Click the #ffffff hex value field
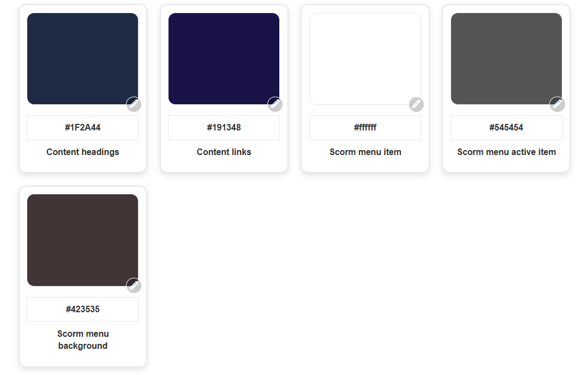 (365, 128)
